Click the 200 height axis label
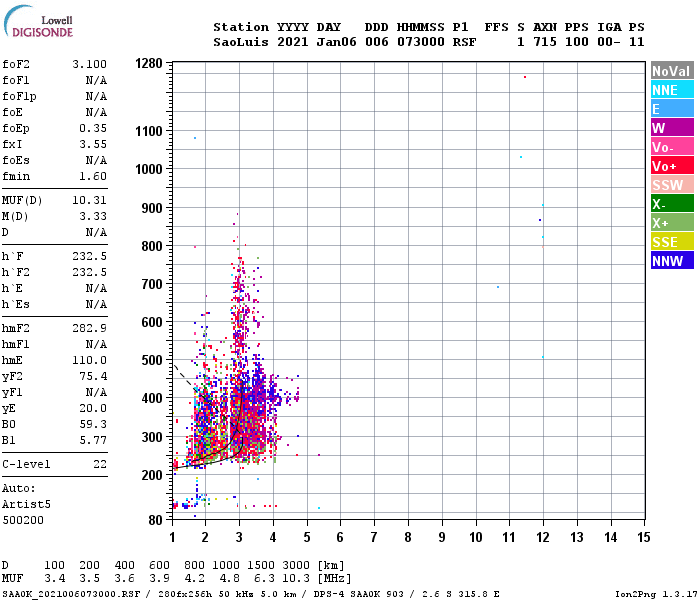Image resolution: width=700 pixels, height=600 pixels. [152, 475]
